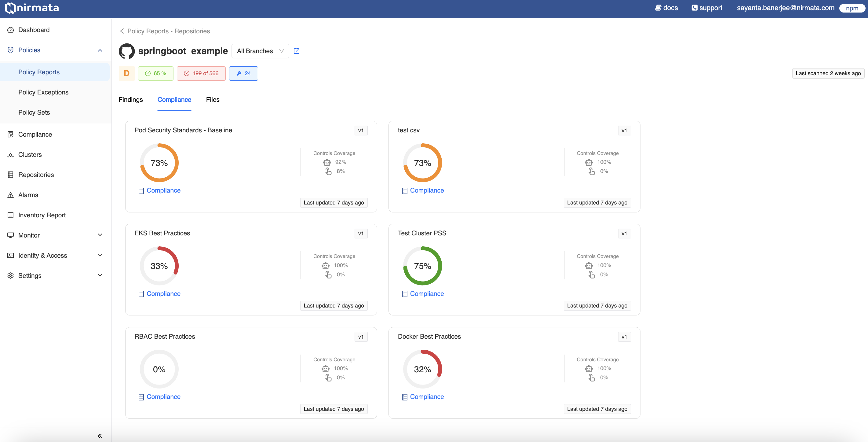Click the Policy Reports - Repositories breadcrumb
This screenshot has width=868, height=442.
pyautogui.click(x=169, y=31)
